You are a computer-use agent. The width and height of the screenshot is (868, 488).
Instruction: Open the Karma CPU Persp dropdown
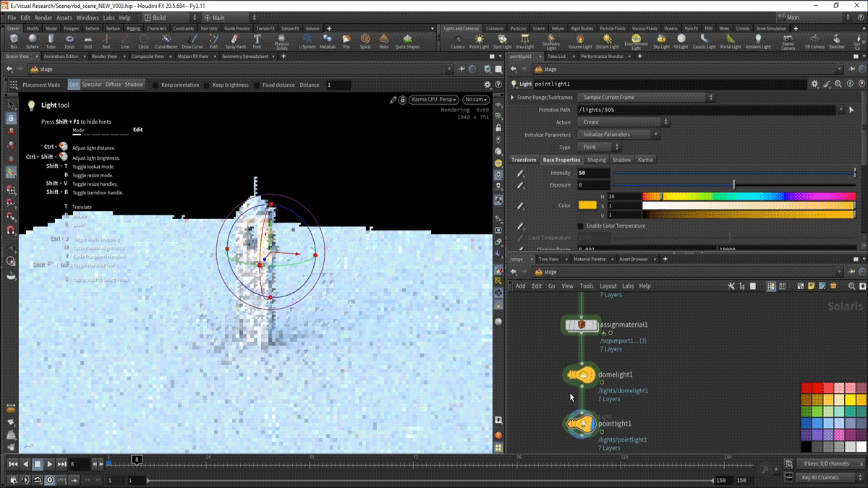click(x=434, y=100)
